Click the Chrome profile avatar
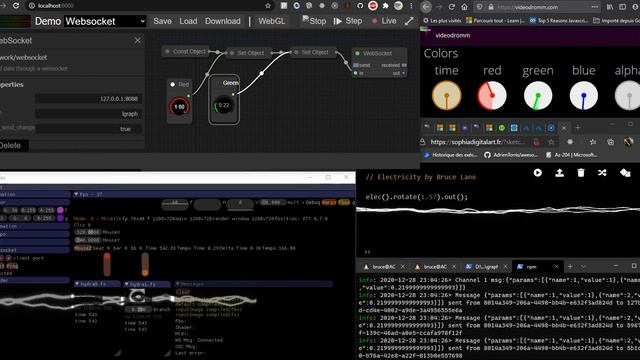This screenshot has width=640, height=360. tap(398, 6)
